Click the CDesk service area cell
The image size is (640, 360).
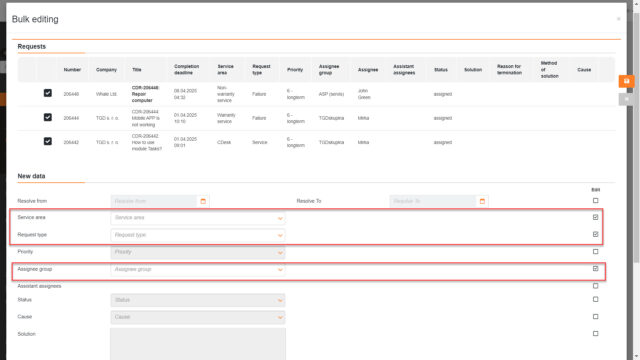224,142
